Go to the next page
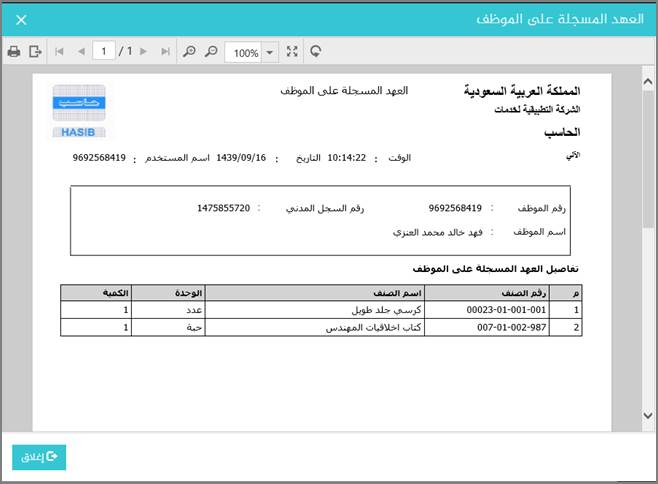 144,52
